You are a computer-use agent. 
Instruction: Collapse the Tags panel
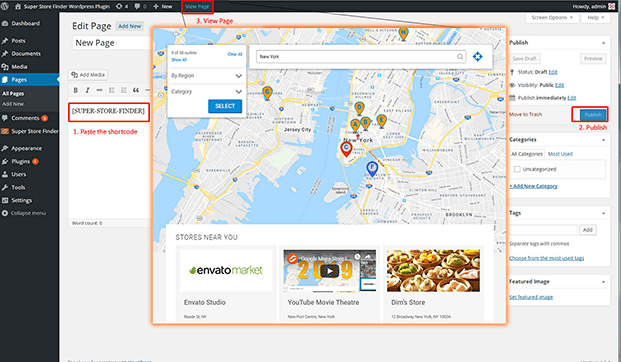(x=603, y=213)
